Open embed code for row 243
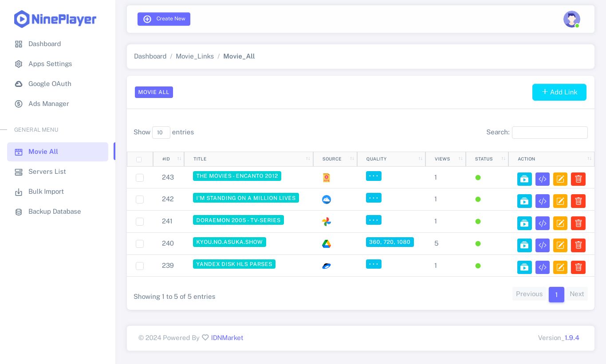The height and width of the screenshot is (364, 606). pos(543,179)
